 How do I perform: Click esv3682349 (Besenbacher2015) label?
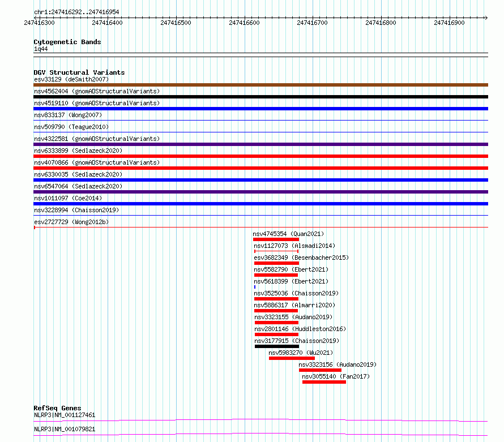tap(301, 258)
